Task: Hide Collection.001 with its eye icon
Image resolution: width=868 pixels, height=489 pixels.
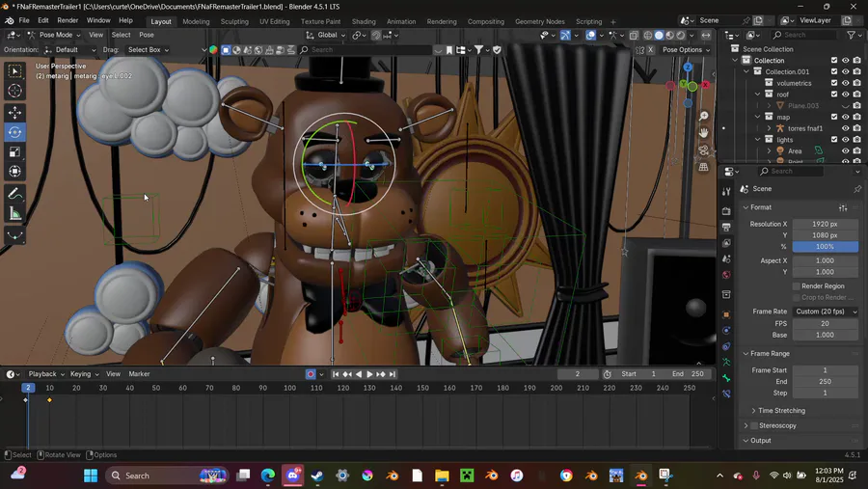Action: click(x=845, y=71)
